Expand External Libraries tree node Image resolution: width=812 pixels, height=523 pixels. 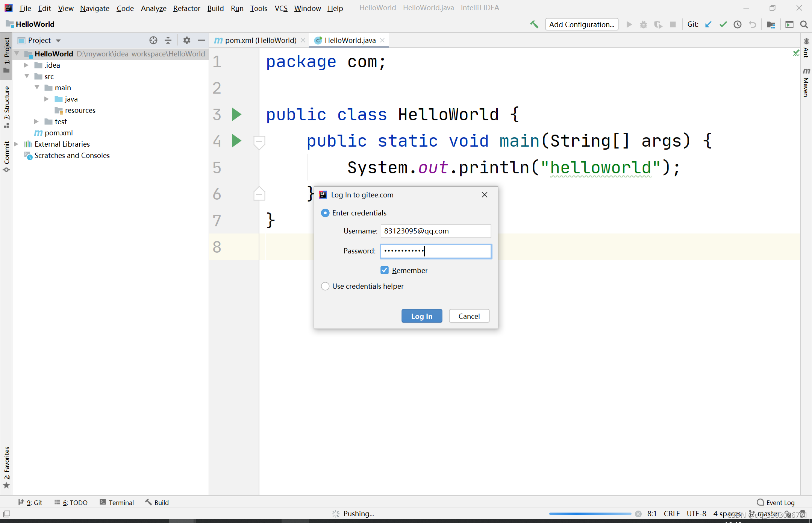[16, 144]
